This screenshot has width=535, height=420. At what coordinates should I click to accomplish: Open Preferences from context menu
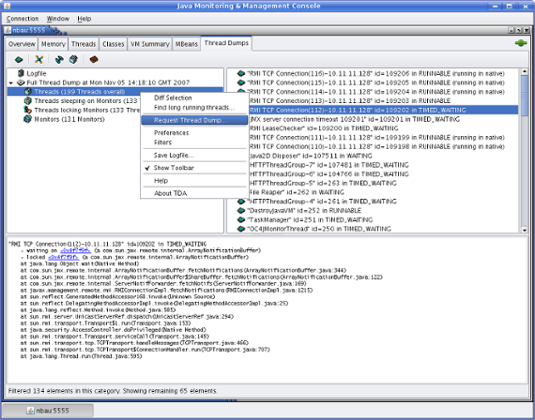194,133
